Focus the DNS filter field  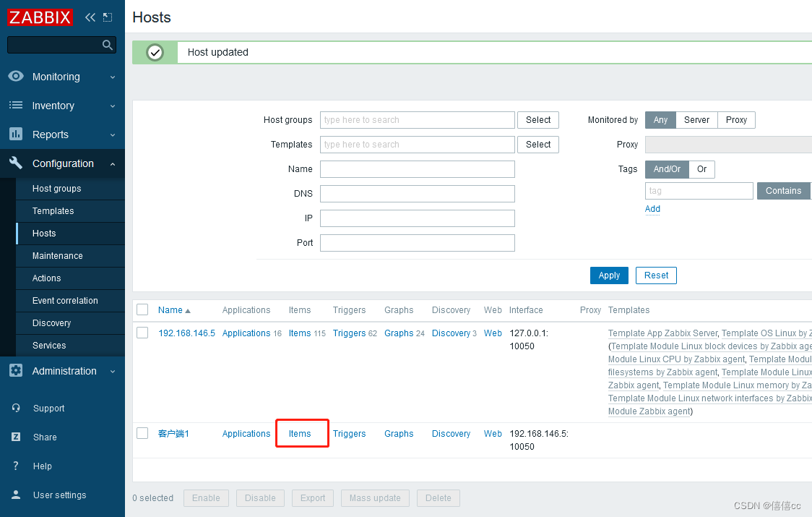click(x=418, y=193)
